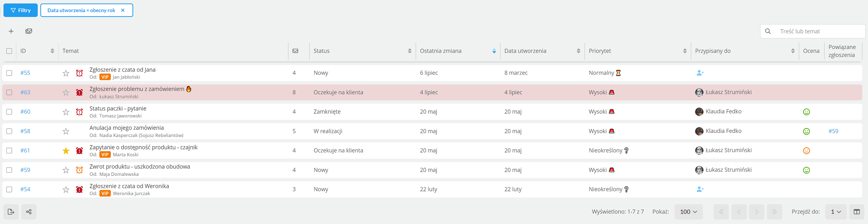Go to previous page button
Viewport: 868px width, 224px height.
[739, 212]
